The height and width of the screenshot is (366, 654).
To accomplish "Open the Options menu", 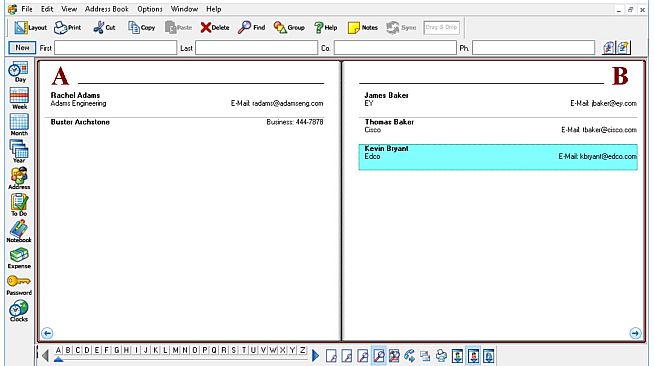I will click(150, 9).
